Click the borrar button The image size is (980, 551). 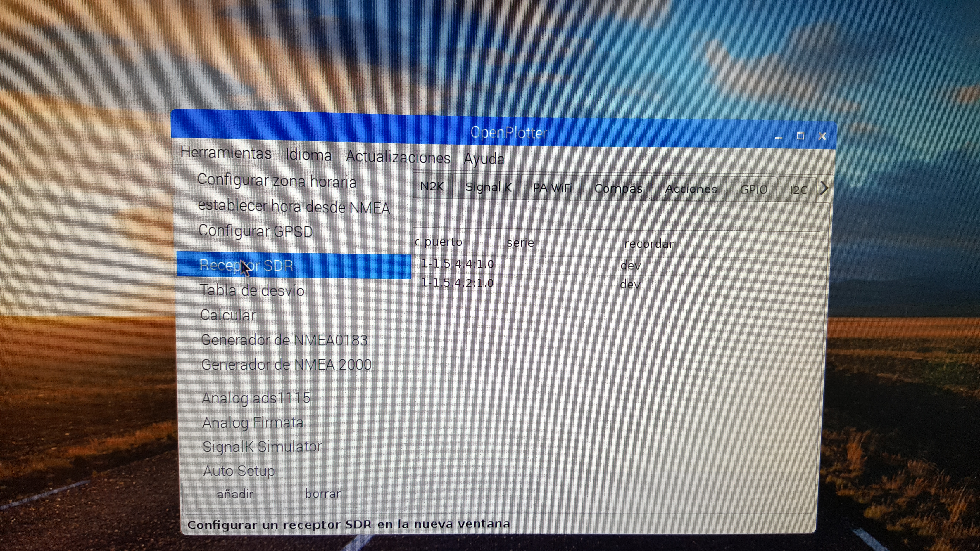323,494
